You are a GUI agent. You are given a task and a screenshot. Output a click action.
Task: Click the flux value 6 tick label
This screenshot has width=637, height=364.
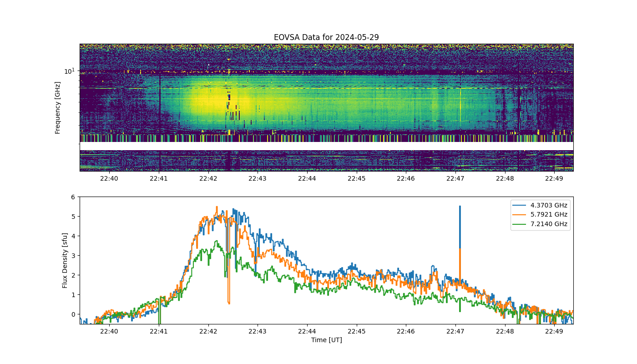pos(72,197)
